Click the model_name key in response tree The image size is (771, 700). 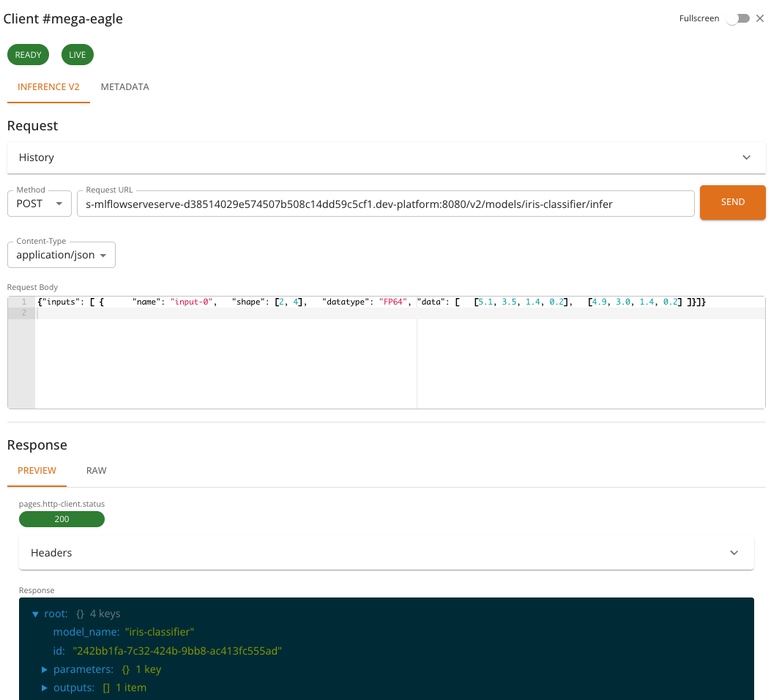pos(86,632)
